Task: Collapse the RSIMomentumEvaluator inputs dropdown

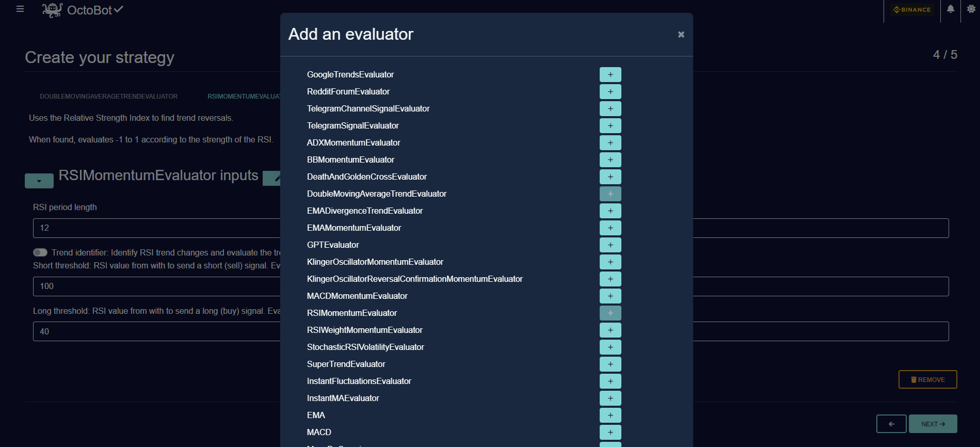Action: coord(39,181)
